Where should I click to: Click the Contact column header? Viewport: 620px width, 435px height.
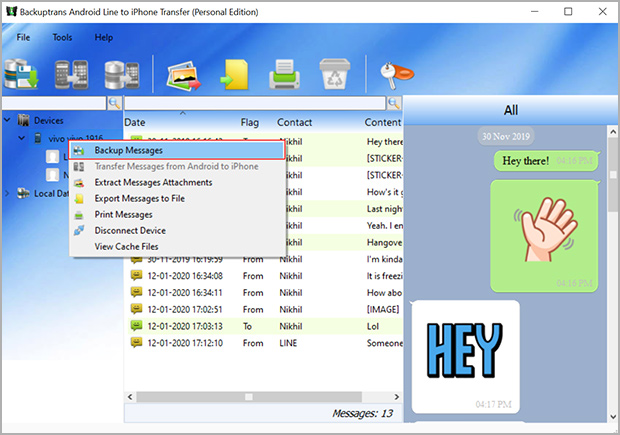click(294, 122)
